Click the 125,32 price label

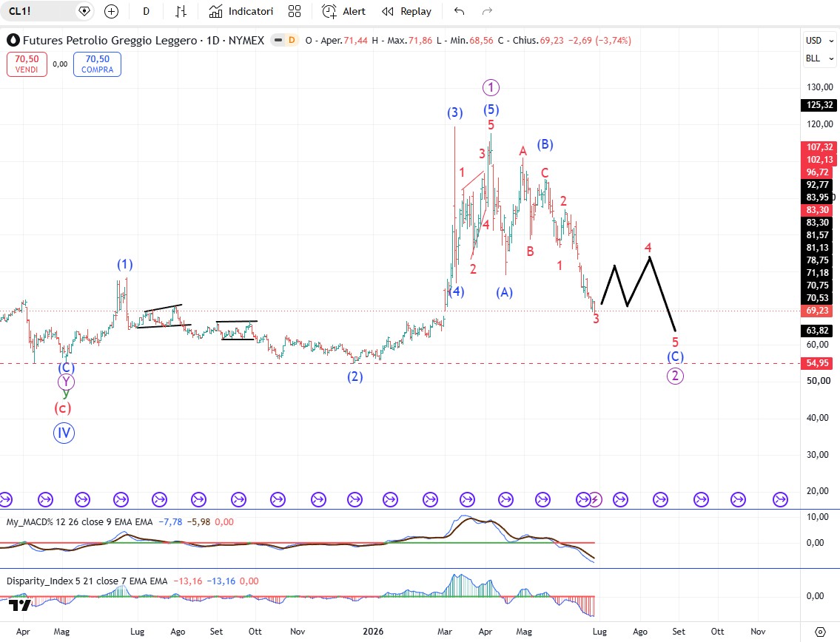point(819,105)
